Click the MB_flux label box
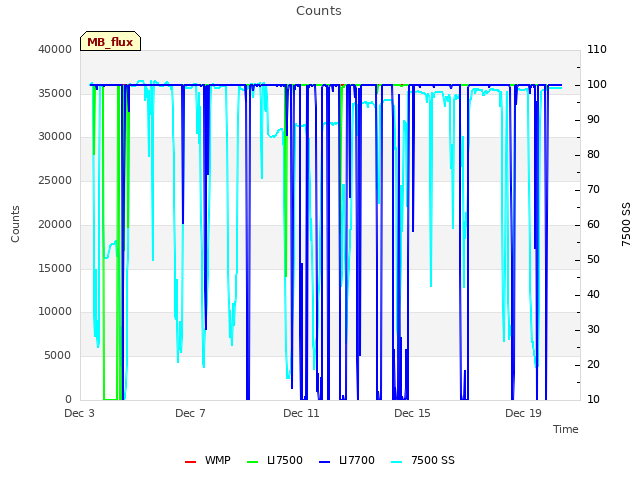640x480 pixels. click(x=110, y=41)
